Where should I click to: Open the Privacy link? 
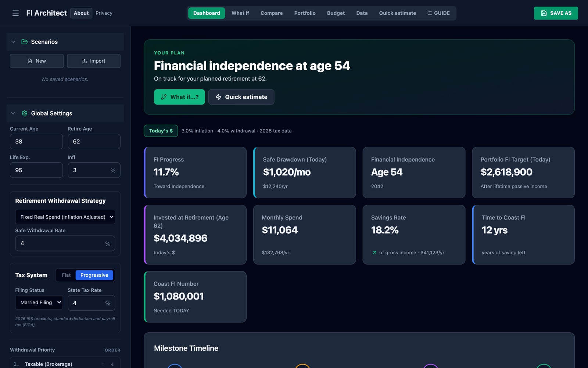(104, 13)
